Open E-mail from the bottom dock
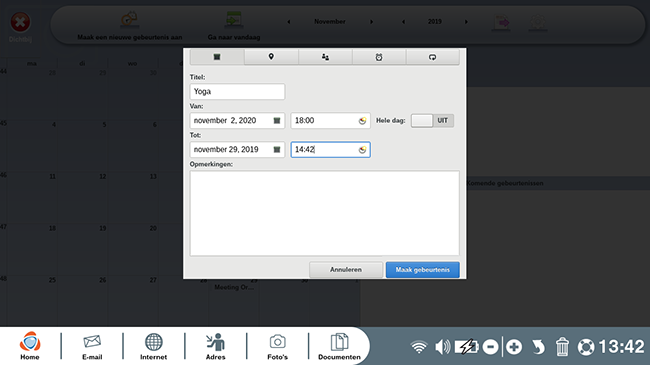This screenshot has height=365, width=650. [x=92, y=346]
